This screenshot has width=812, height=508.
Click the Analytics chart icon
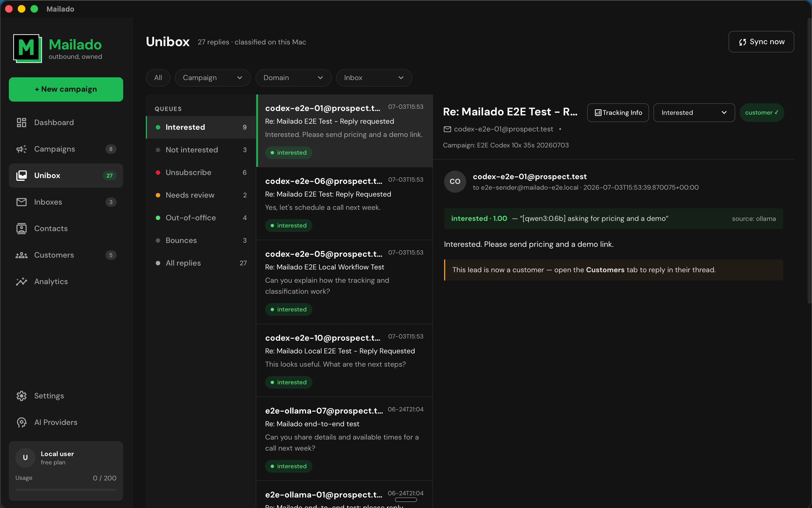(x=22, y=282)
